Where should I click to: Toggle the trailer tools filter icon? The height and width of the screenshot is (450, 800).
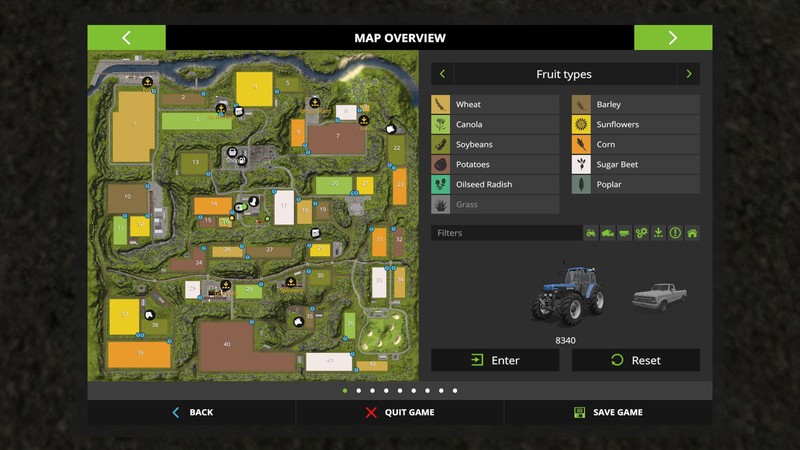tap(625, 233)
